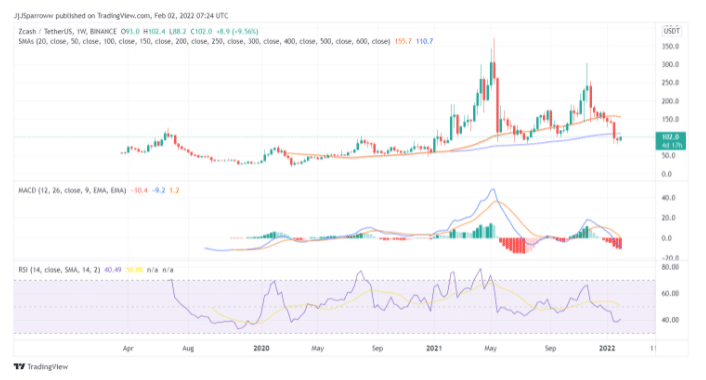Click the 2020 time axis label
The image size is (706, 380).
(261, 348)
